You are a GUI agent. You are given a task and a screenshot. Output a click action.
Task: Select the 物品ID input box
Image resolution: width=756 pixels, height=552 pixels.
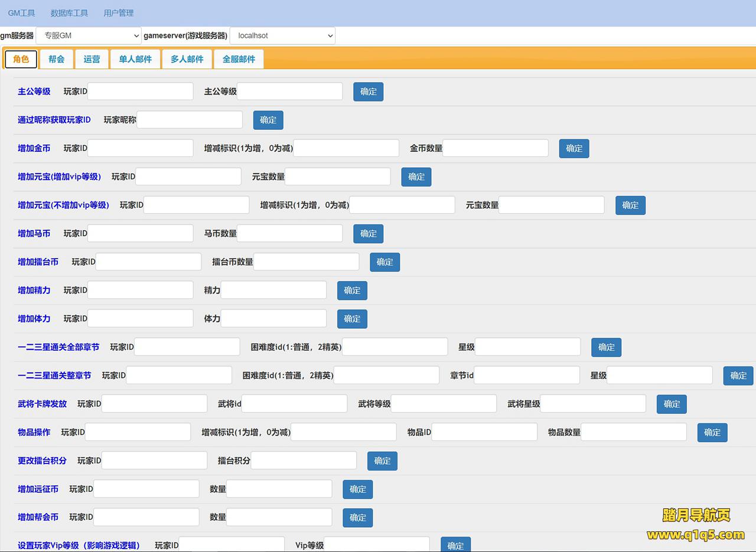click(x=484, y=432)
